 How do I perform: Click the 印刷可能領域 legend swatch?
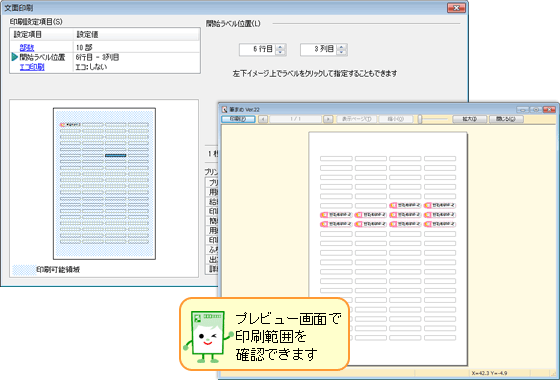point(24,270)
